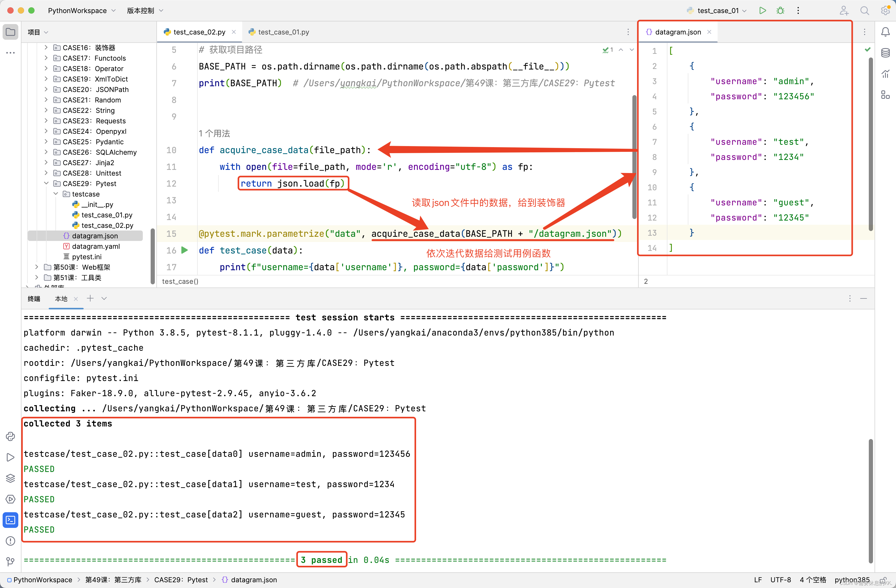Open Git version control tool window
The image size is (896, 588).
coord(10,562)
